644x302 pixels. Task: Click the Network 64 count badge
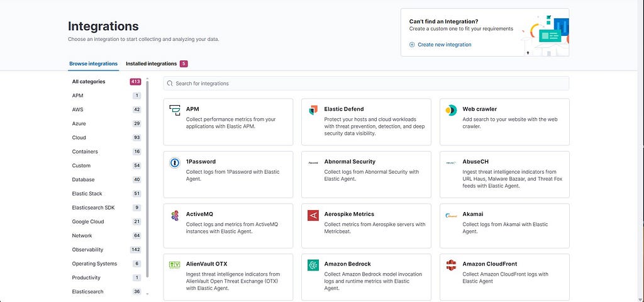[136, 235]
